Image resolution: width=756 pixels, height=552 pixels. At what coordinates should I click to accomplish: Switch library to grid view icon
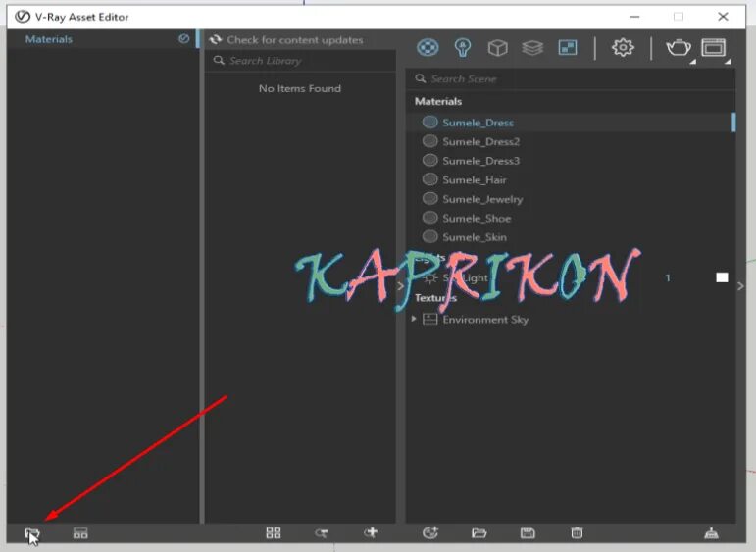274,532
